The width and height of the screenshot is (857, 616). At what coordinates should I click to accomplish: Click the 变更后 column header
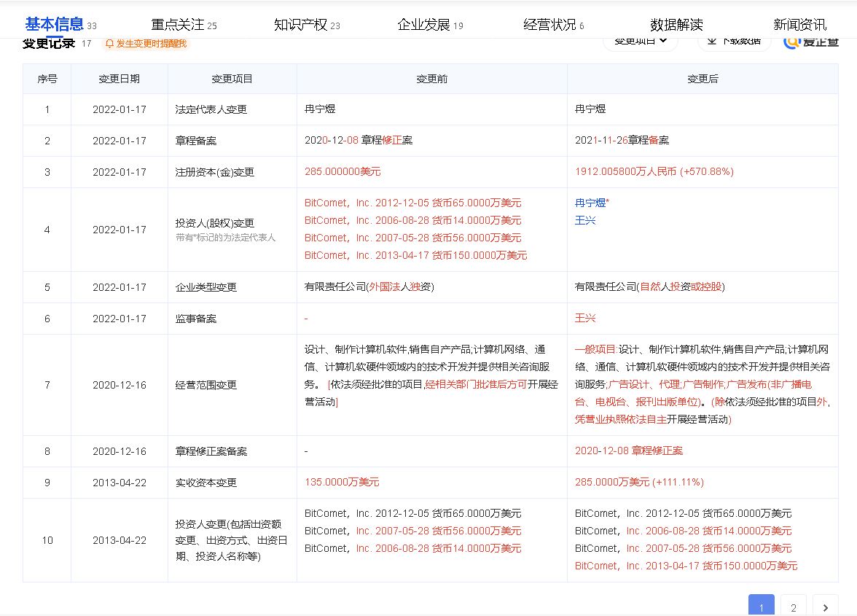(x=703, y=79)
